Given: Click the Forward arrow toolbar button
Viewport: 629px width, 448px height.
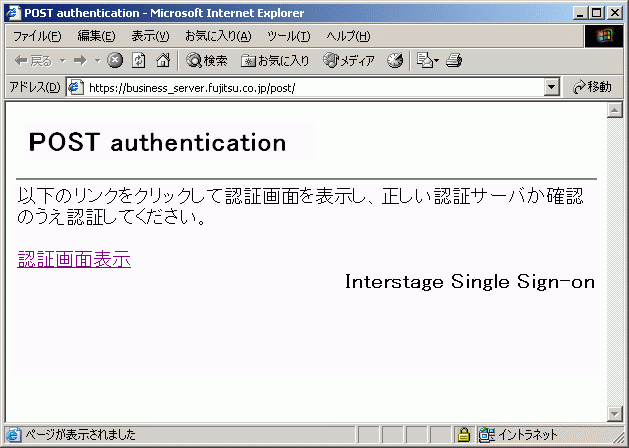Looking at the screenshot, I should click(80, 61).
